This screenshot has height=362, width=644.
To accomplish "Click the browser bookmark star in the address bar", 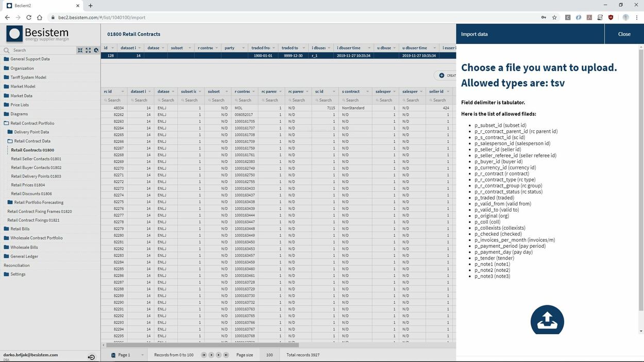I will point(554,17).
